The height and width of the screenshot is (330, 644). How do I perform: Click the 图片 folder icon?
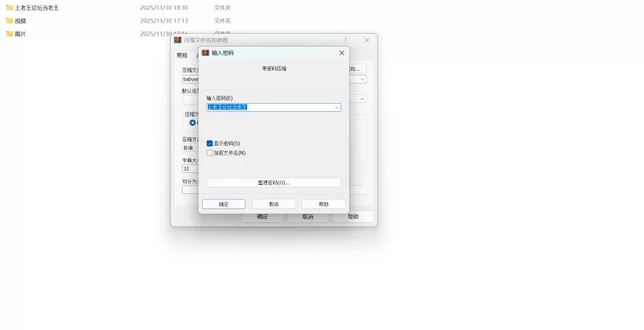[10, 34]
